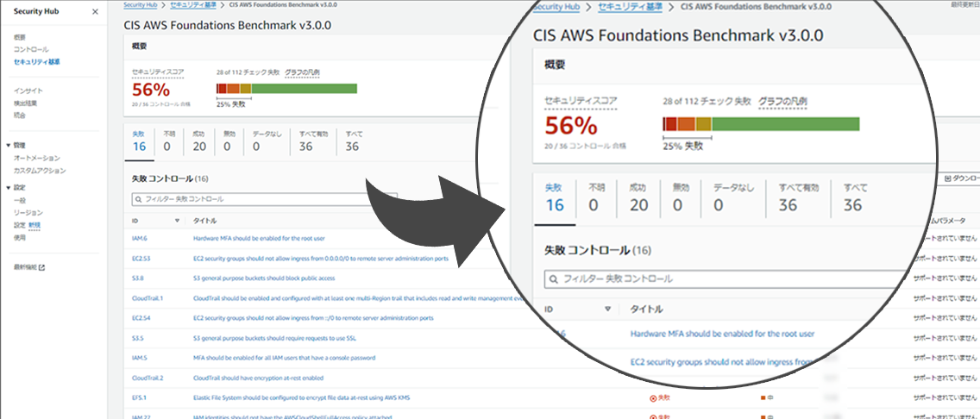The width and height of the screenshot is (980, 419).
Task: Open リージョン settings in the sidebar
Action: coord(28,213)
